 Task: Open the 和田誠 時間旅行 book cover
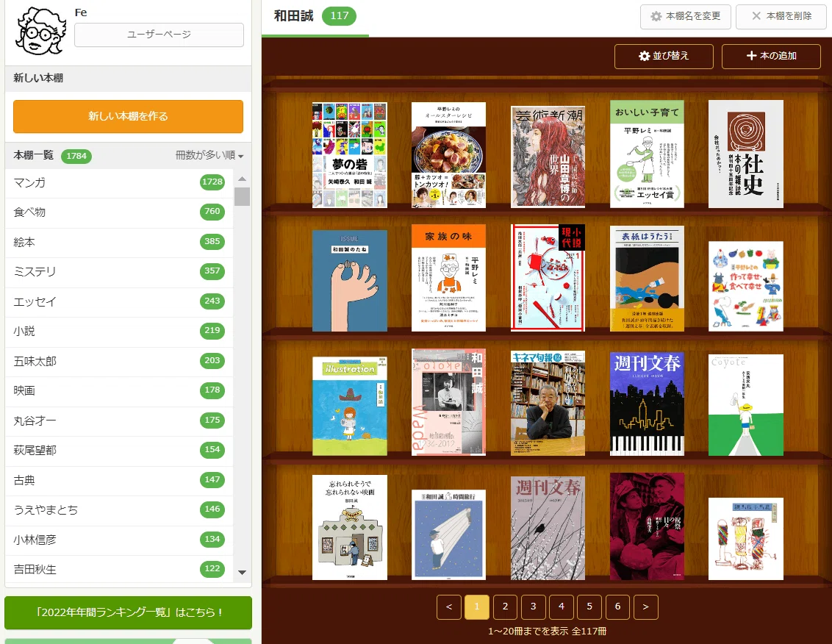tap(448, 534)
